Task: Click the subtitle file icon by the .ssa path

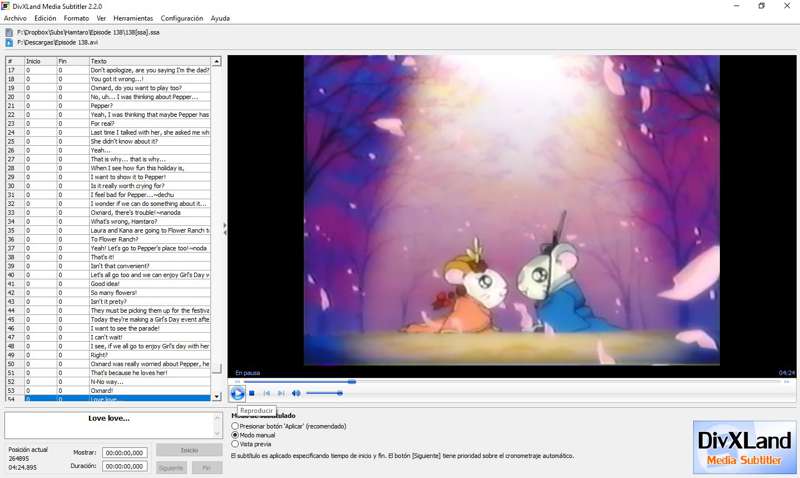Action: point(9,32)
